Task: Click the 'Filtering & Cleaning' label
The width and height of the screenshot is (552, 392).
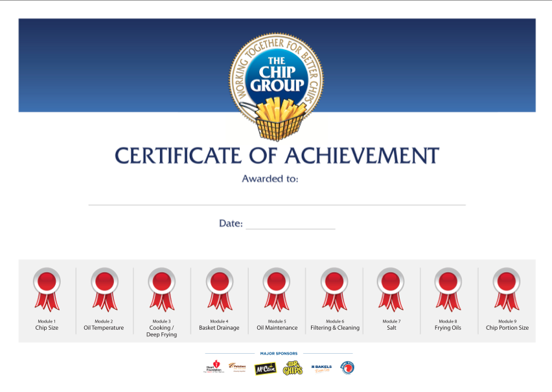Action: tap(335, 328)
